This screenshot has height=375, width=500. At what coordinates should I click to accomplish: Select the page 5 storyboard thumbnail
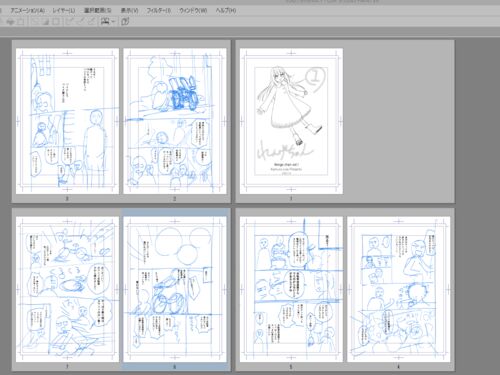pyautogui.click(x=291, y=289)
